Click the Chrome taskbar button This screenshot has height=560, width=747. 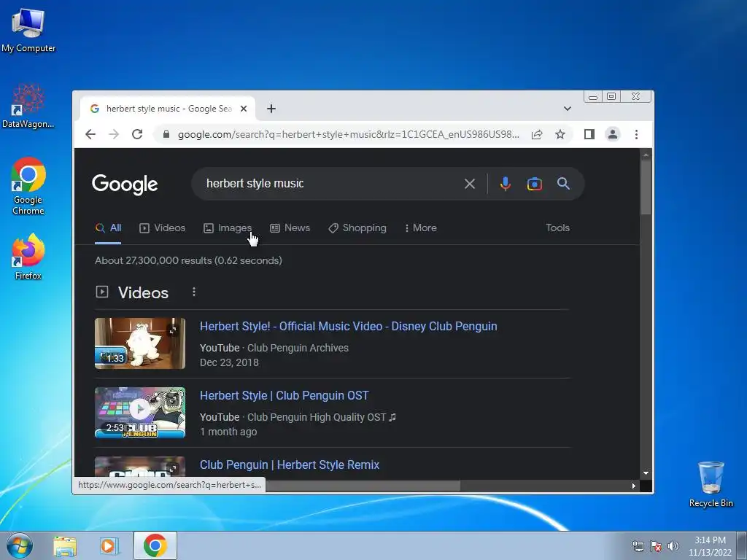pyautogui.click(x=155, y=545)
